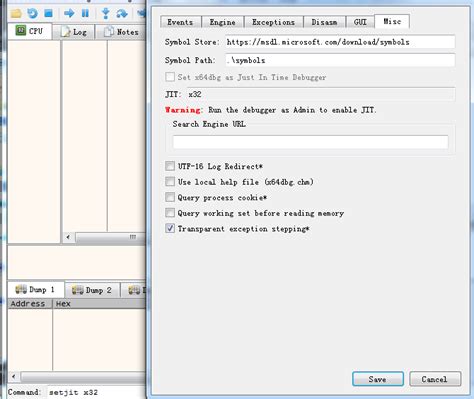Open the Exceptions settings tab
Screen dimensions: 474x399
click(x=273, y=22)
